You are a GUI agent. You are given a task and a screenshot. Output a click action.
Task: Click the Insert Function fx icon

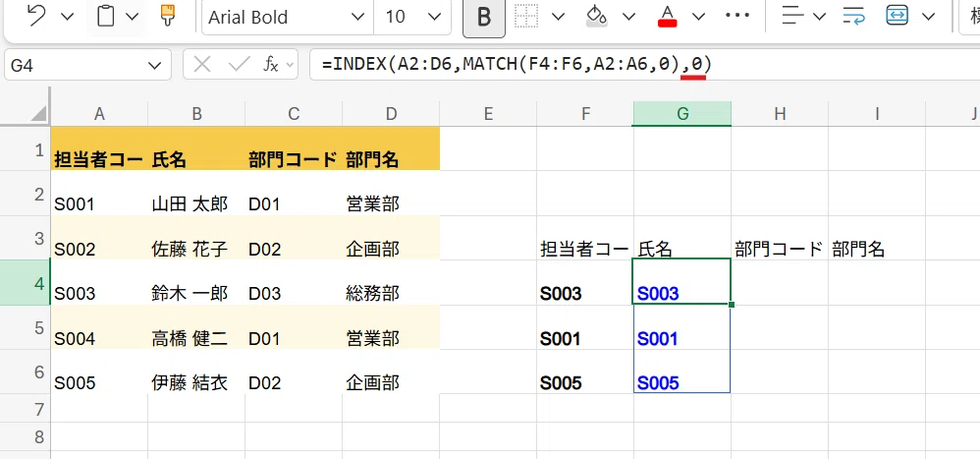[271, 65]
